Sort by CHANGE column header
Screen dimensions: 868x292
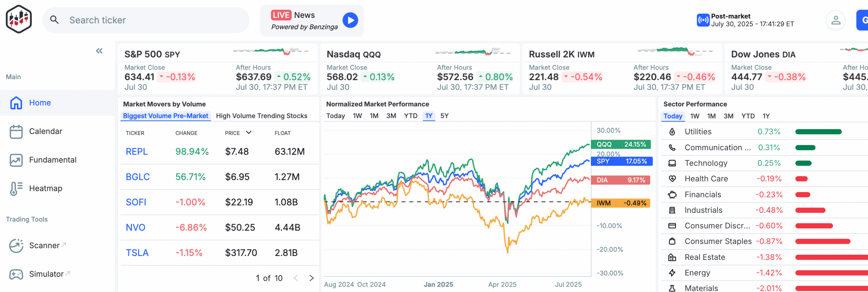point(186,133)
